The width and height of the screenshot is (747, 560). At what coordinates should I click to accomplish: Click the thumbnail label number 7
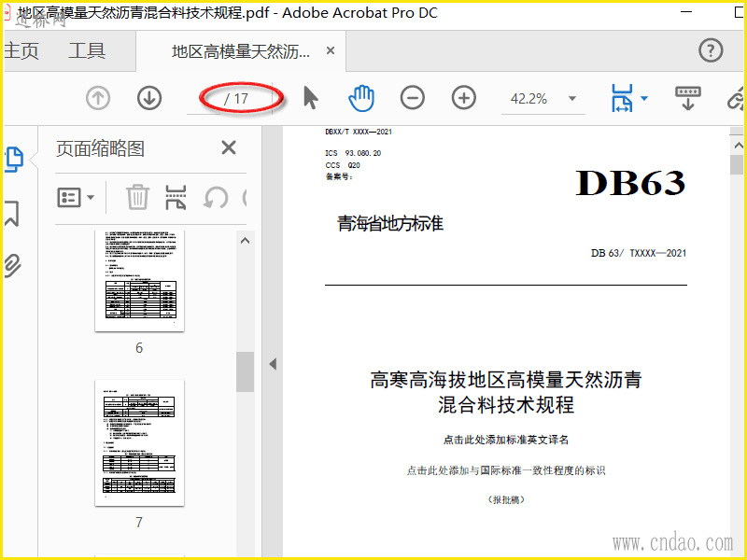point(139,522)
